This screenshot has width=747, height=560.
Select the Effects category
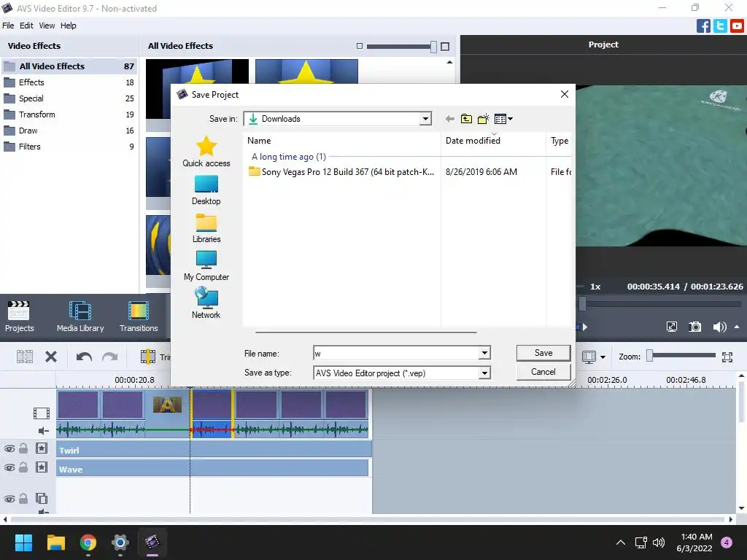(69, 82)
